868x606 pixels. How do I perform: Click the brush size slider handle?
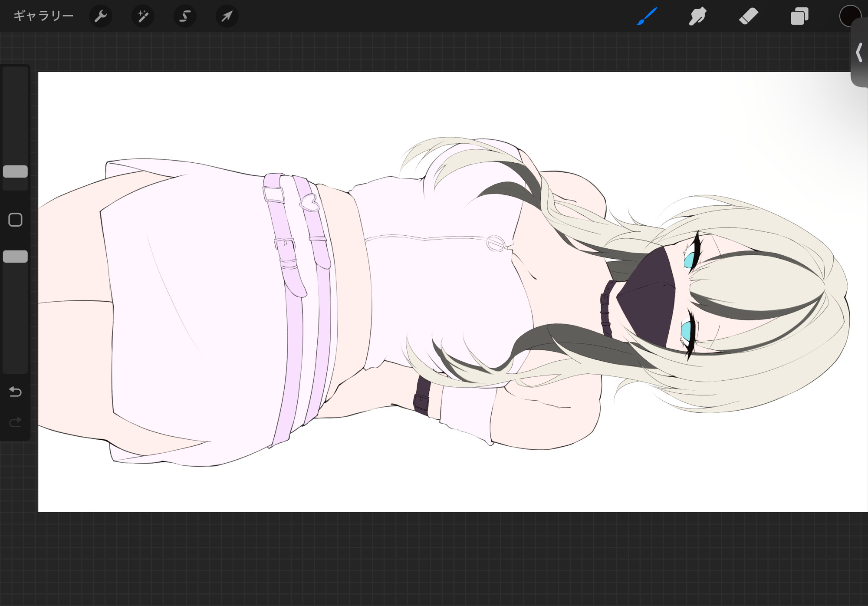point(16,171)
